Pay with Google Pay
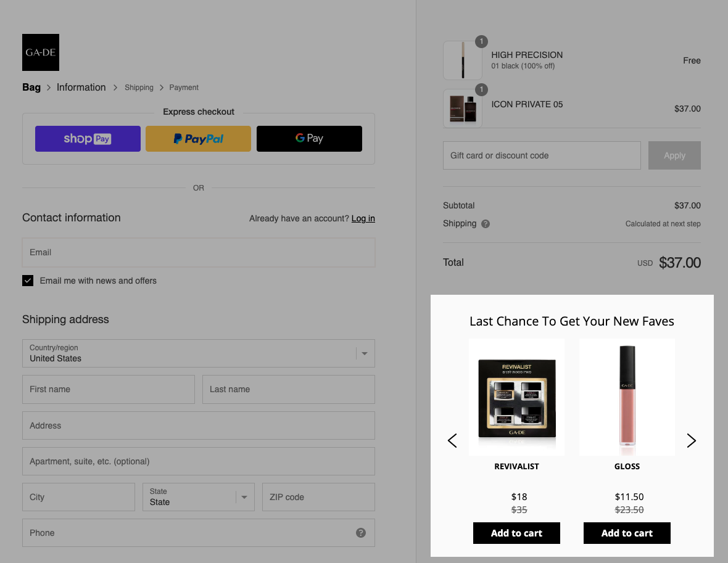The height and width of the screenshot is (563, 728). tap(309, 139)
